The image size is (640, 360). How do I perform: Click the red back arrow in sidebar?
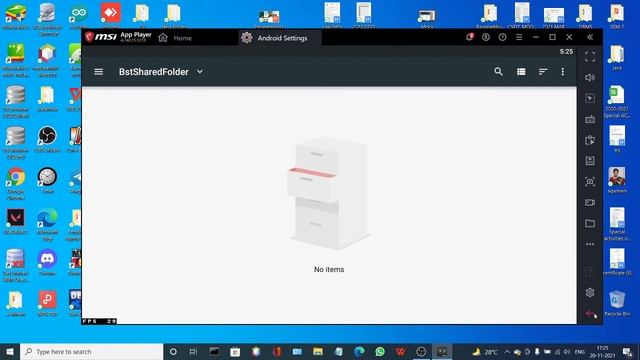coord(590,313)
